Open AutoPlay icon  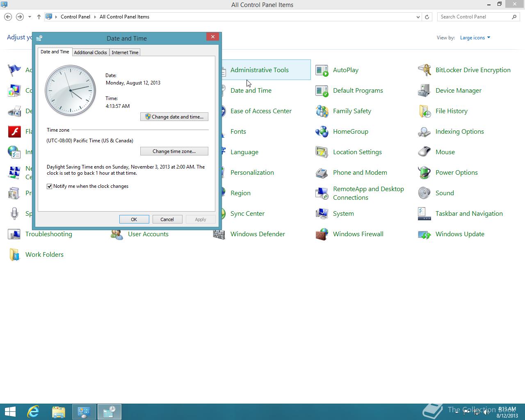pos(322,70)
